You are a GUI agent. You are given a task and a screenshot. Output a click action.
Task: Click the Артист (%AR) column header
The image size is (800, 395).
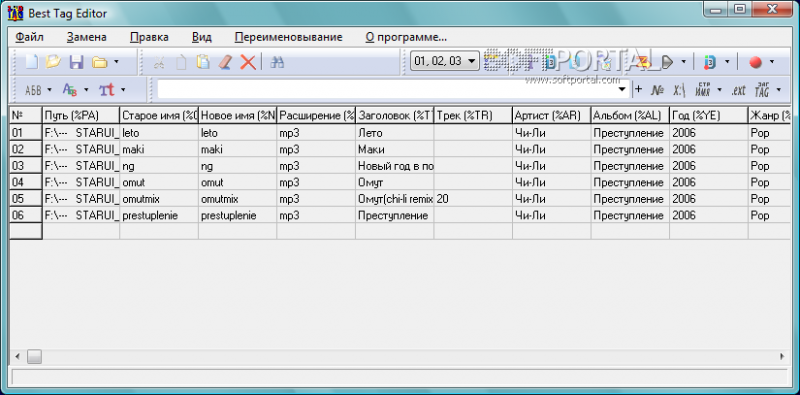[x=552, y=116]
